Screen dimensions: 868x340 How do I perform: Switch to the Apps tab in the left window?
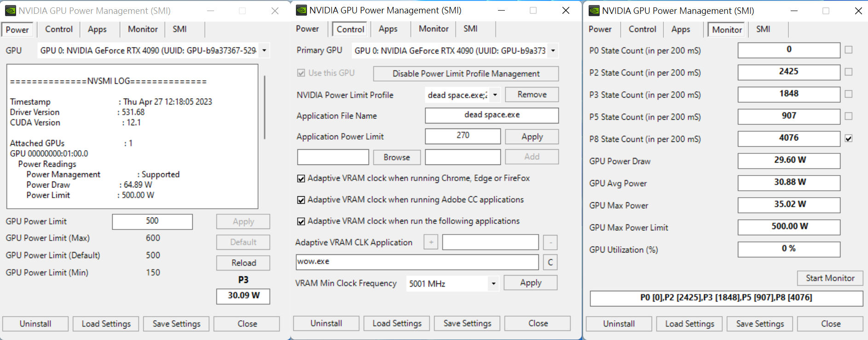(x=97, y=29)
